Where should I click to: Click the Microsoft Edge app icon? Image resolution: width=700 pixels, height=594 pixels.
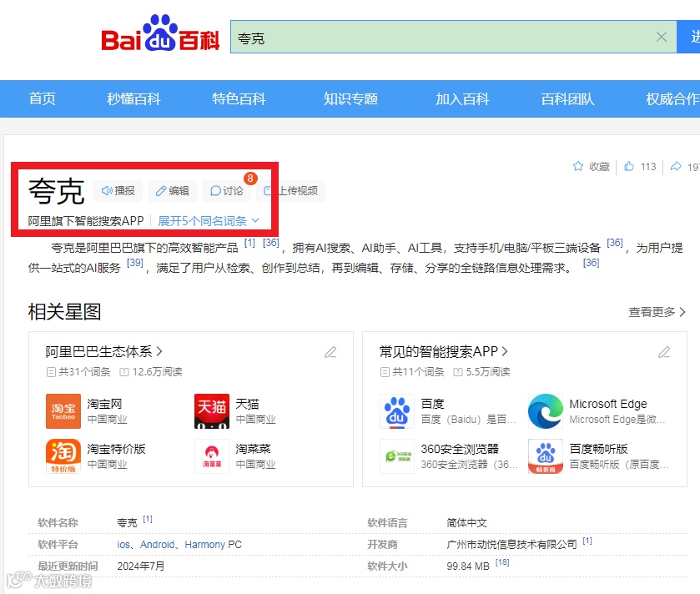(x=545, y=411)
